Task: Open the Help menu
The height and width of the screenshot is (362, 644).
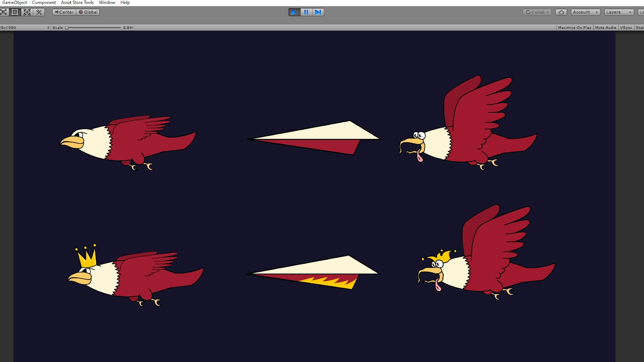Action: 125,3
